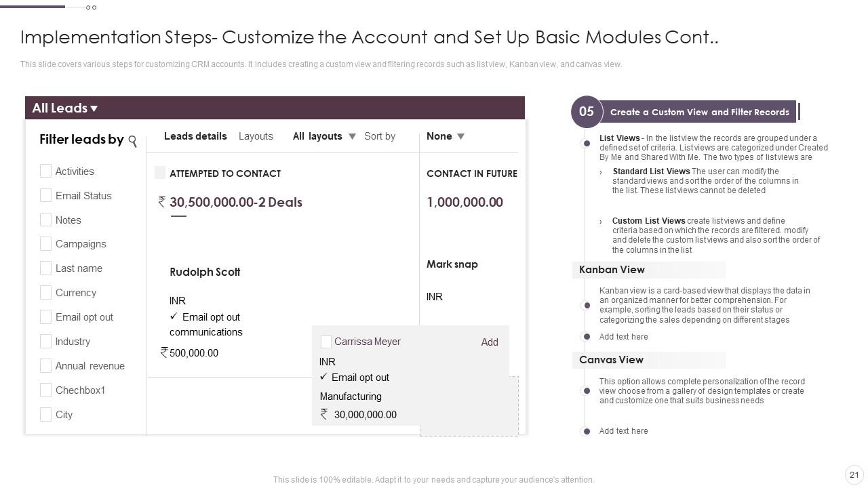Click the search magnifier beside Filter leads by

133,141
